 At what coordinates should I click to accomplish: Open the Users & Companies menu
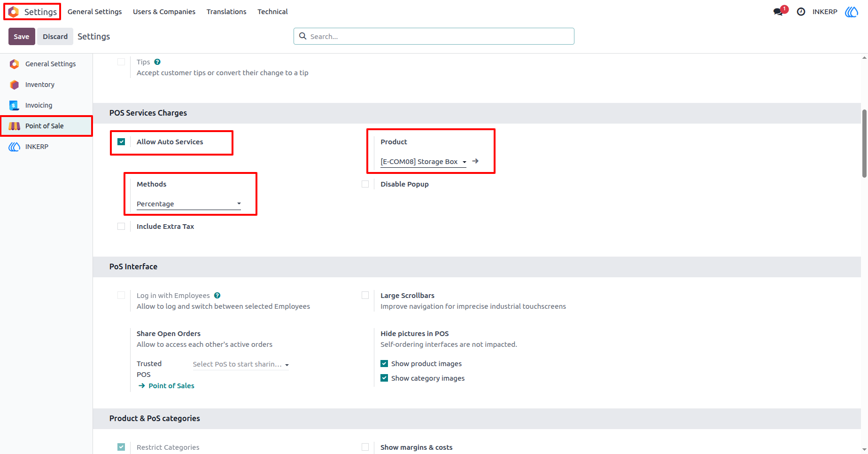(x=164, y=12)
